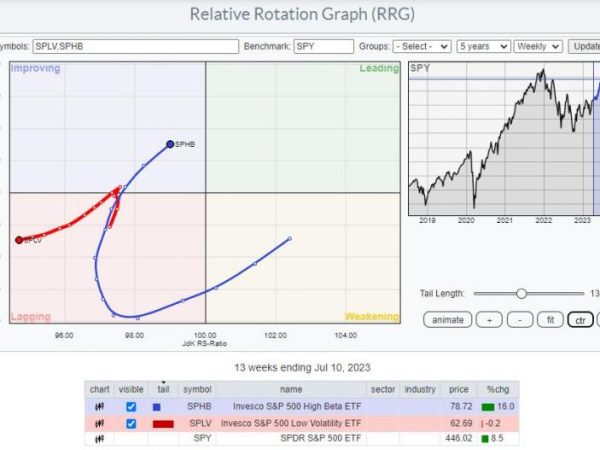Sort by the tail column header
The height and width of the screenshot is (450, 600).
coord(163,390)
